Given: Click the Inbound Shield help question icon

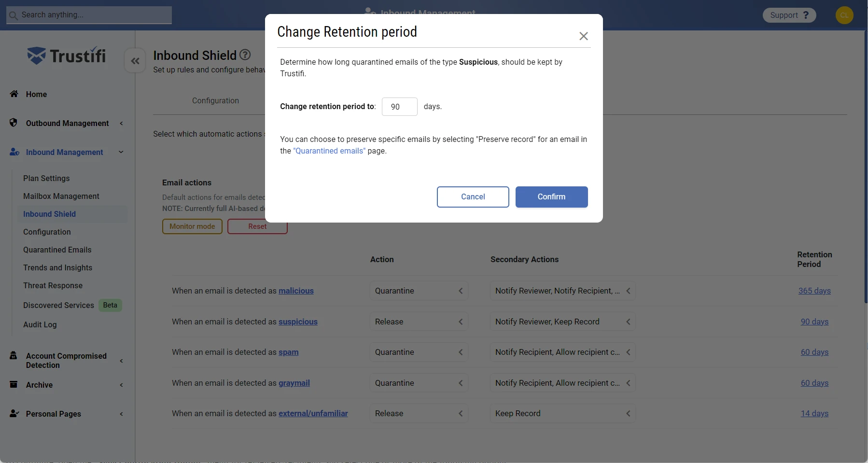Looking at the screenshot, I should [245, 55].
